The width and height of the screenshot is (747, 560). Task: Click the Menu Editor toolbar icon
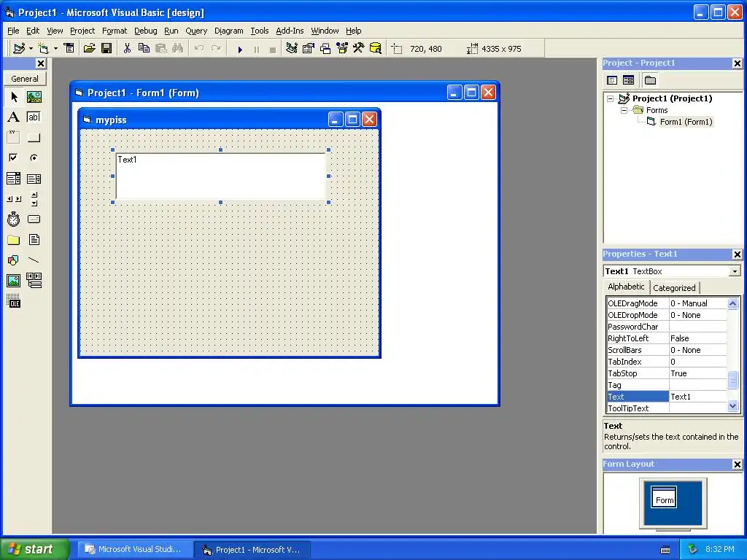(69, 48)
